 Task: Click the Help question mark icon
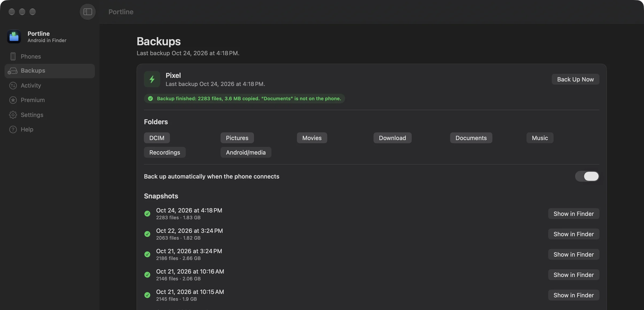[x=13, y=129]
